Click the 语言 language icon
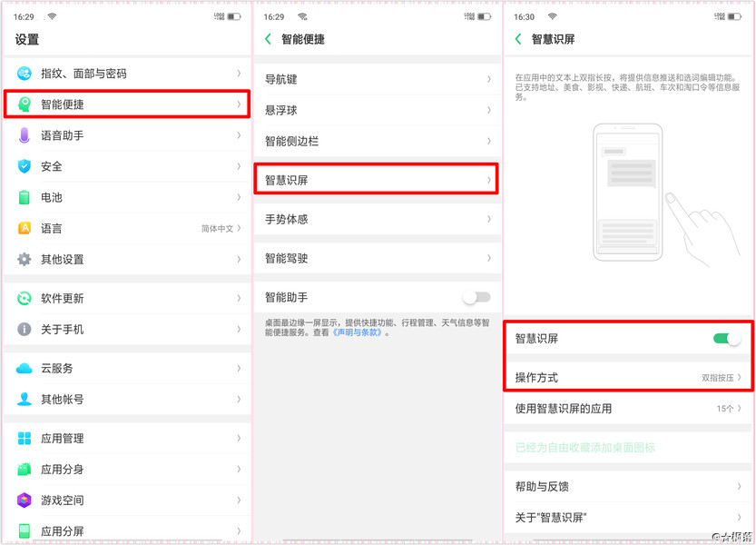Screen dimensions: 756x545 pos(25,228)
